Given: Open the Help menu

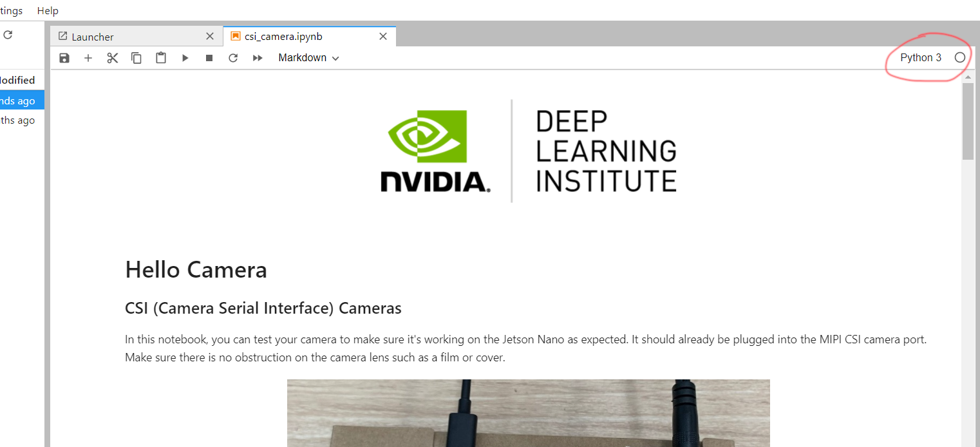Looking at the screenshot, I should point(48,10).
